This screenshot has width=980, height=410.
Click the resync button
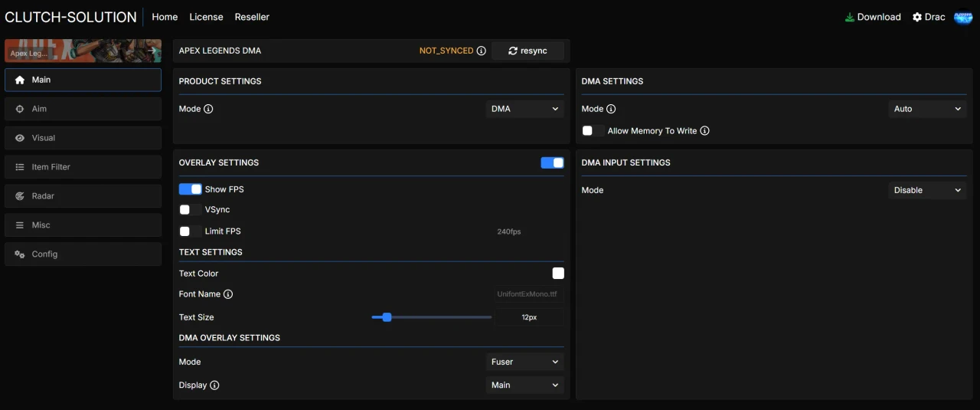pos(528,51)
